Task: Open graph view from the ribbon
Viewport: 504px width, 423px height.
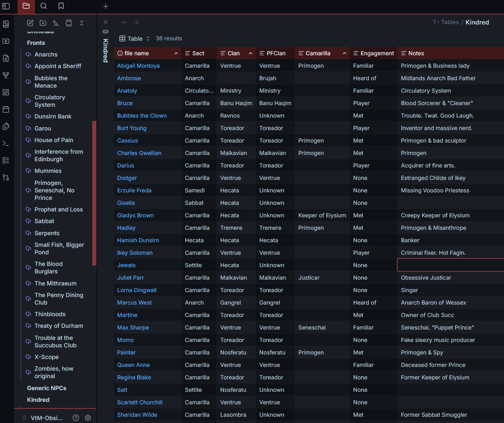Action: coord(6,75)
